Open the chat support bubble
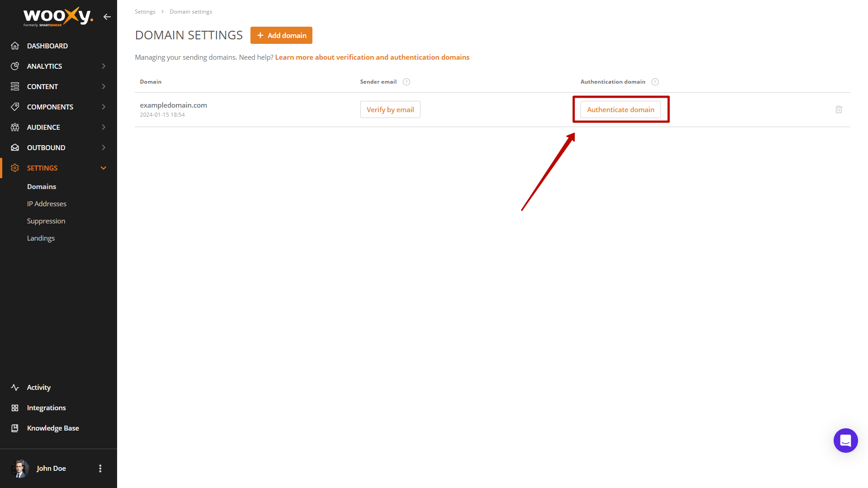Screen dimensions: 868x488 point(845,440)
